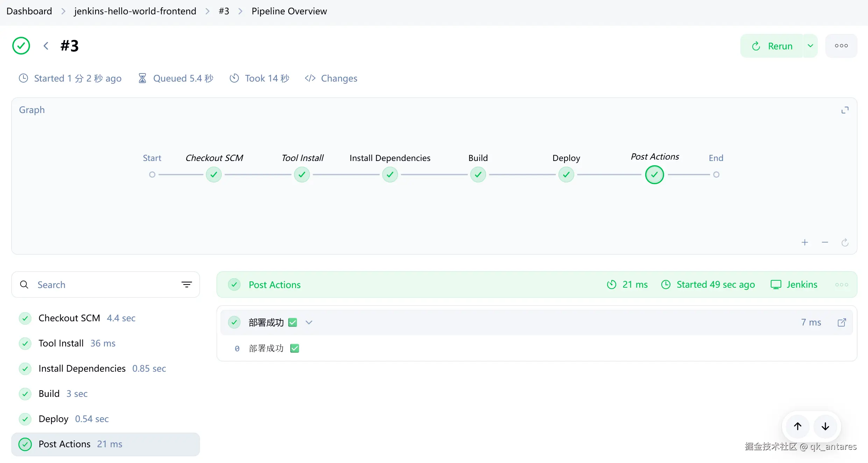Click the 'Started 1 分 2 秒 ago' text

78,78
